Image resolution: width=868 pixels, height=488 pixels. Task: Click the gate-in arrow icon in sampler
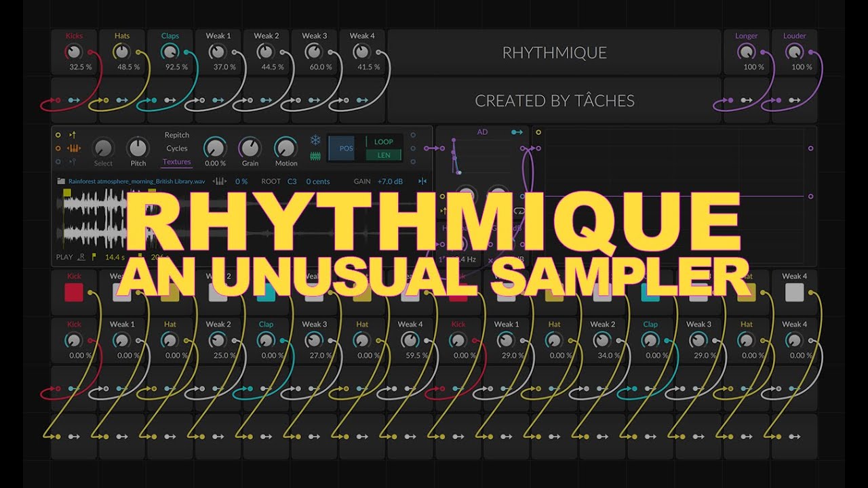tap(73, 135)
